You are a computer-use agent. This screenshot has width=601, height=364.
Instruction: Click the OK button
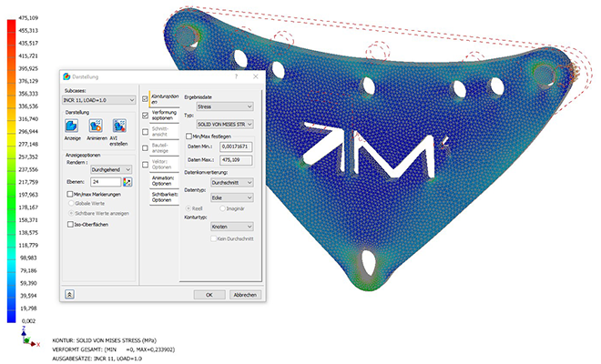pyautogui.click(x=209, y=295)
